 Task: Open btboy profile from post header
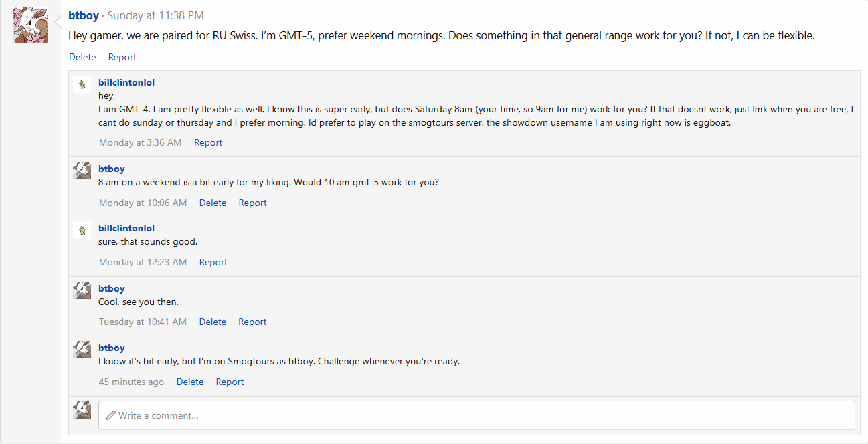tap(84, 15)
